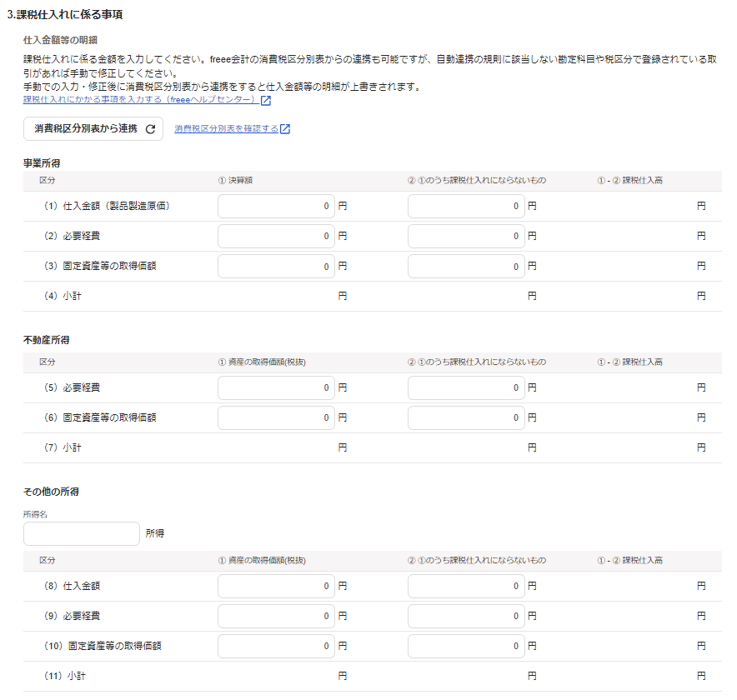The width and height of the screenshot is (737, 700).
Task: Click the heading 3.課税仕入れに係る事項
Action: pyautogui.click(x=65, y=14)
